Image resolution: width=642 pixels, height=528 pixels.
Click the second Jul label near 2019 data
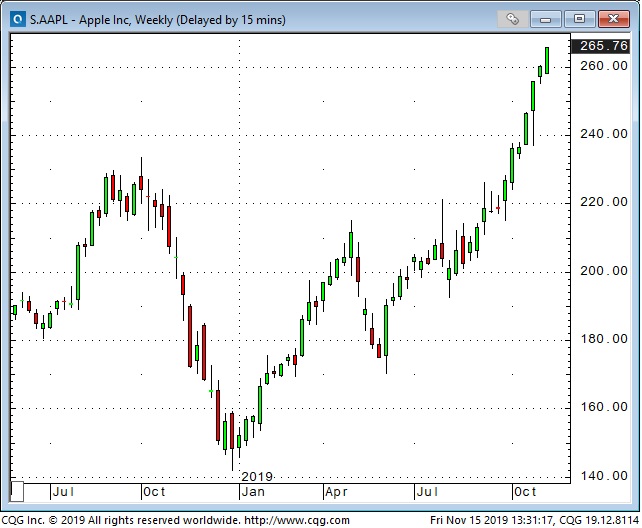[x=427, y=492]
